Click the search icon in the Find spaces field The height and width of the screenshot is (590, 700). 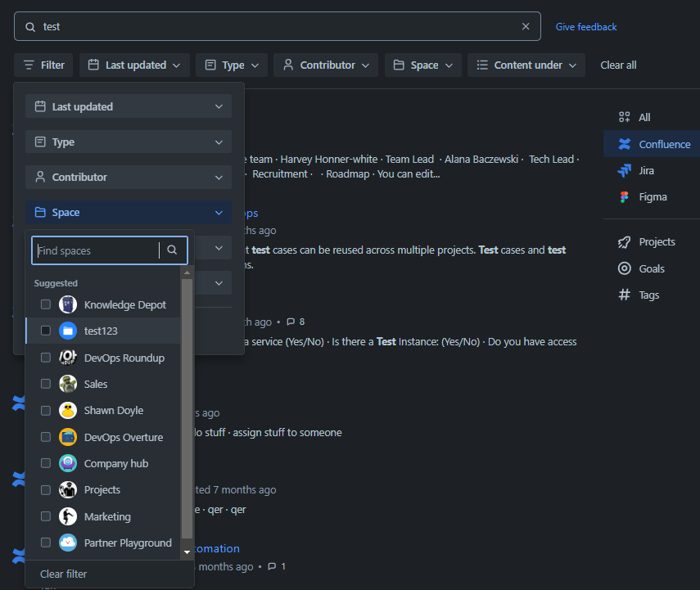(172, 250)
